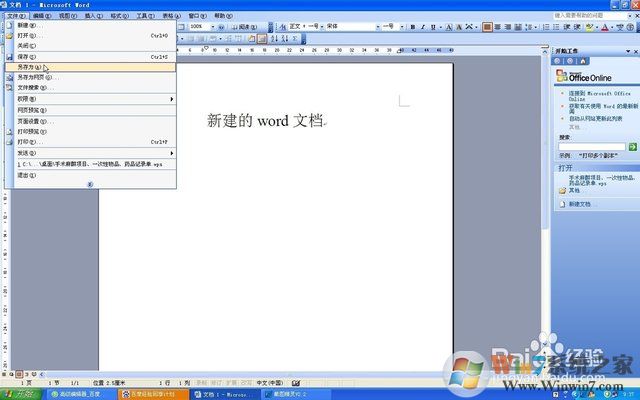The height and width of the screenshot is (400, 640).
Task: Click the open folder icon beside 打开
Action: 9,35
